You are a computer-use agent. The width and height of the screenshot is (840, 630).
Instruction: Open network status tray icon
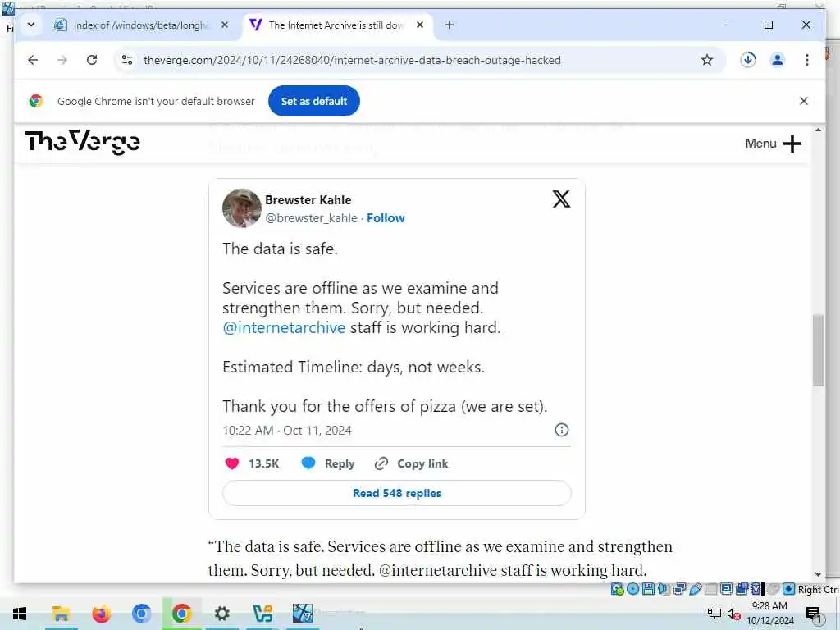pos(714,614)
